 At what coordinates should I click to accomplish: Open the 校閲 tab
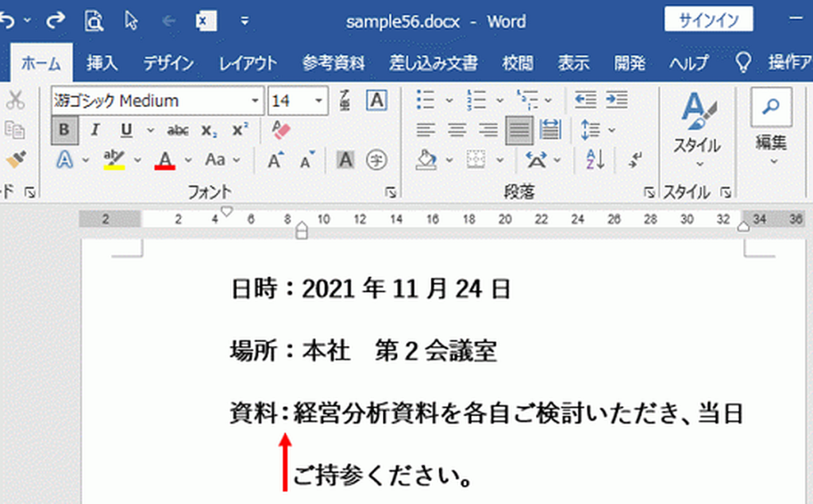(518, 63)
